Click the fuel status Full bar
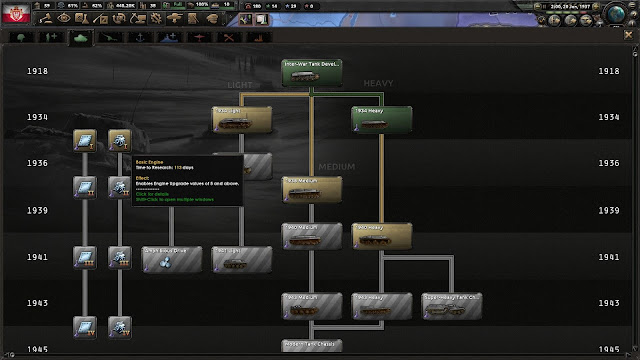 [x=174, y=5]
